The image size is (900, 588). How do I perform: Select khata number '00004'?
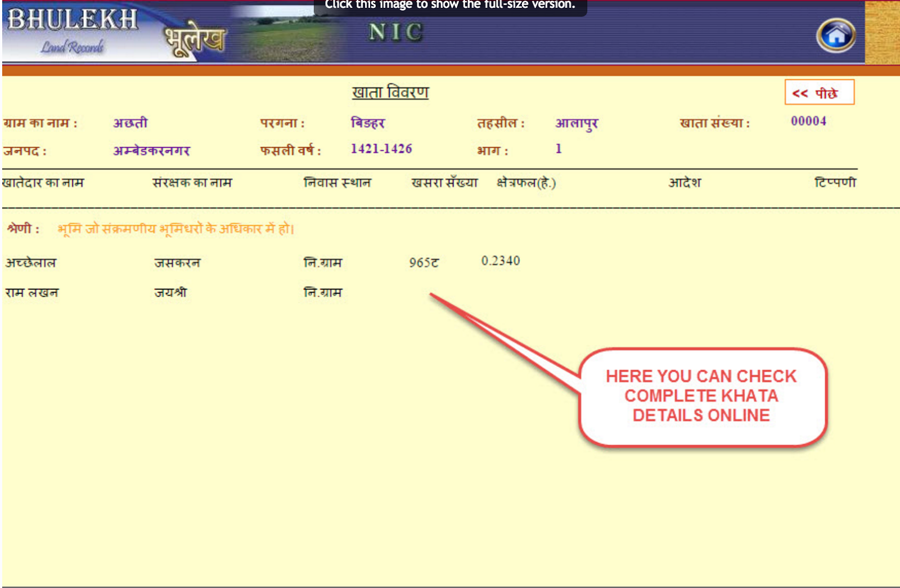(x=808, y=121)
